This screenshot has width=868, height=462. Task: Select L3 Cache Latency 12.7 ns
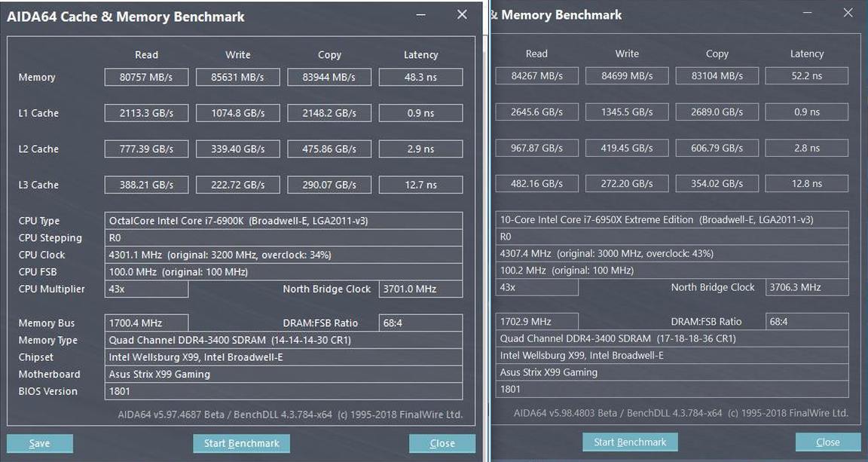(x=420, y=185)
